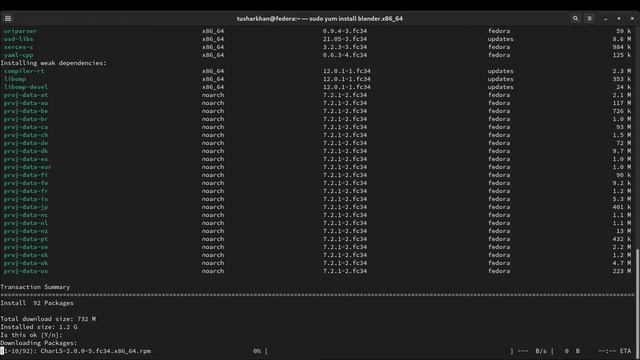Click the window title 'sudo yum install blender.x86_64'

tap(356, 19)
